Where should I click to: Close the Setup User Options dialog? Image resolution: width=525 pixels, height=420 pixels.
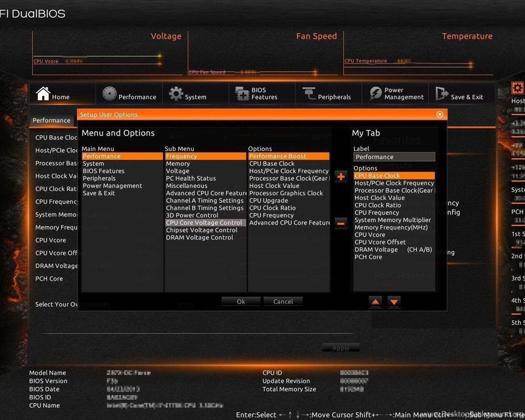(x=440, y=114)
